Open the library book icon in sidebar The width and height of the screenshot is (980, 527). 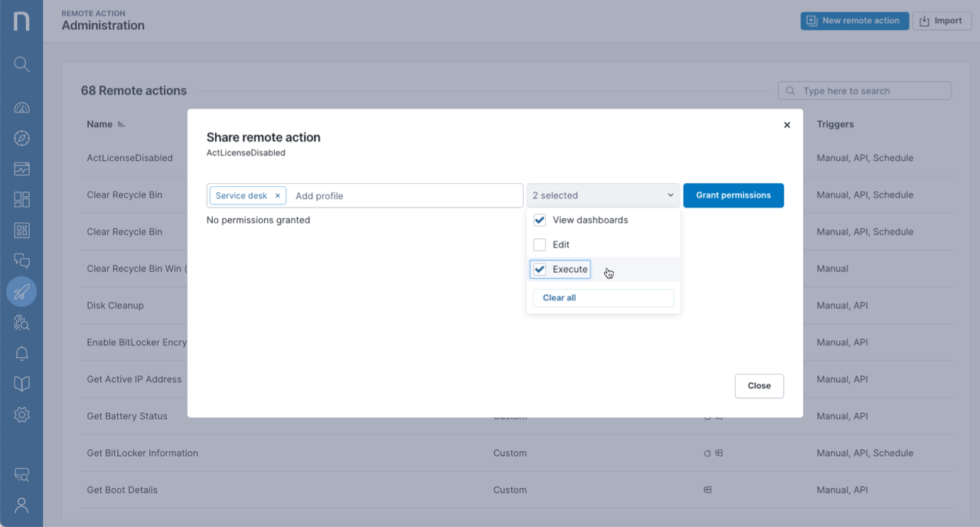(21, 384)
